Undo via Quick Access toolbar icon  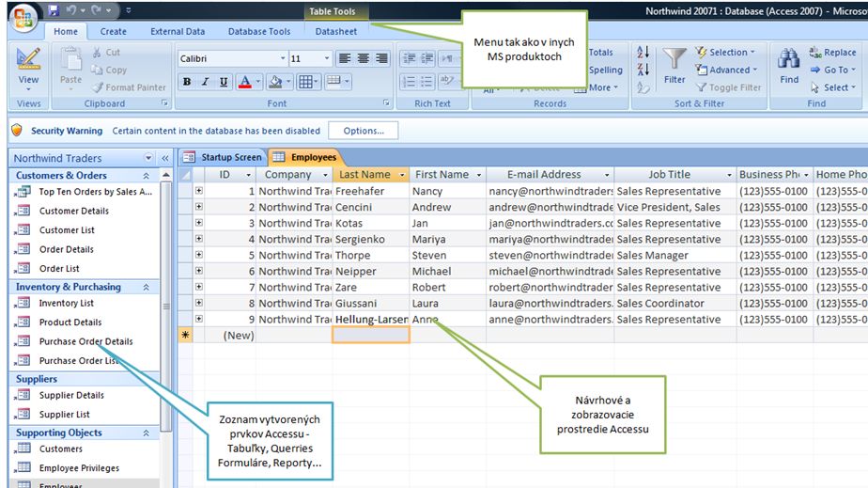[71, 10]
